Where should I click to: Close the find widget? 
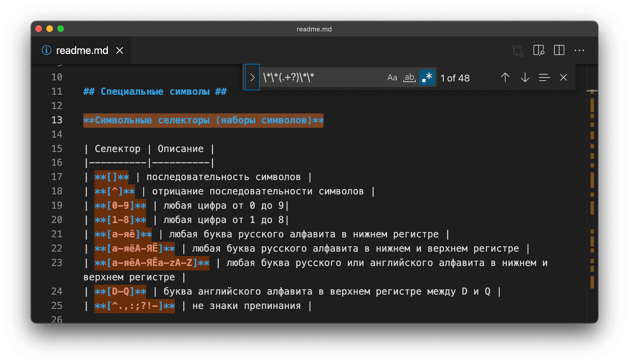point(563,78)
